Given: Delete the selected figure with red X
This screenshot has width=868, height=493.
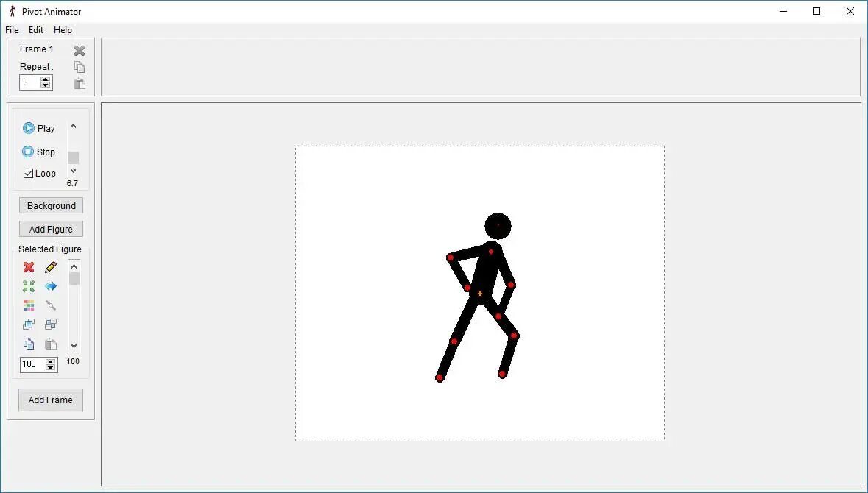Looking at the screenshot, I should 29,267.
